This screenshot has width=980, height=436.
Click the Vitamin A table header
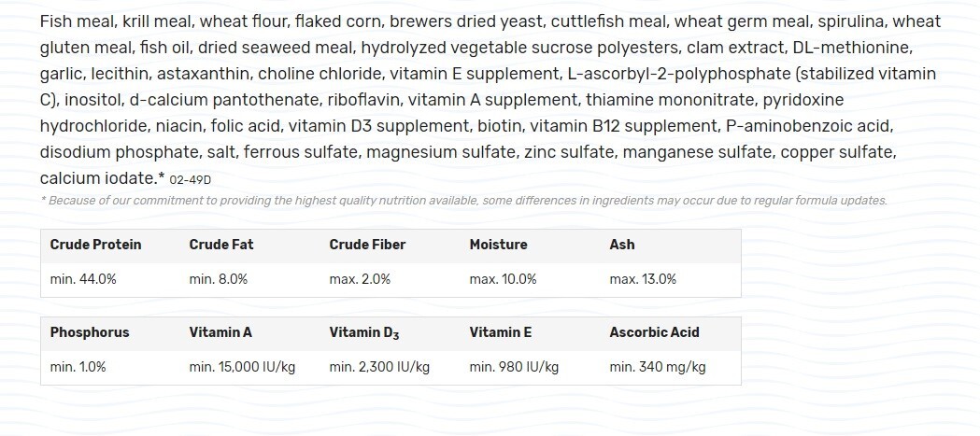click(x=220, y=332)
